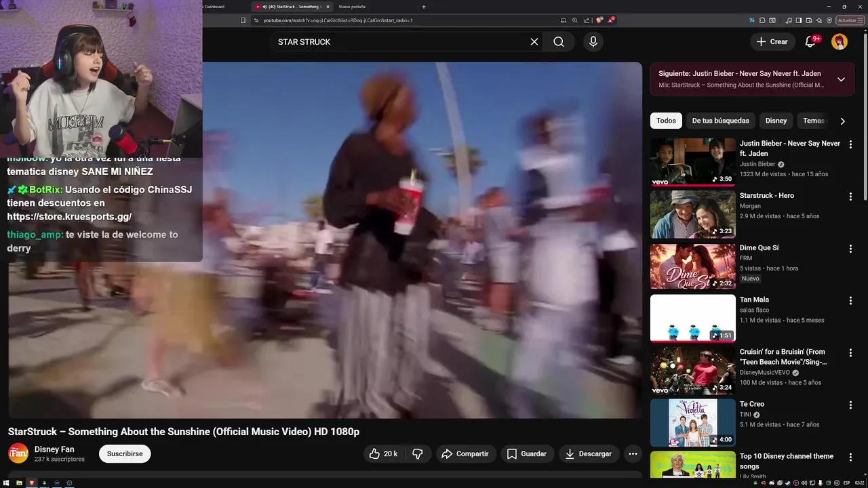868x488 pixels.
Task: Clear the STAR STRUCK search text
Action: 534,42
